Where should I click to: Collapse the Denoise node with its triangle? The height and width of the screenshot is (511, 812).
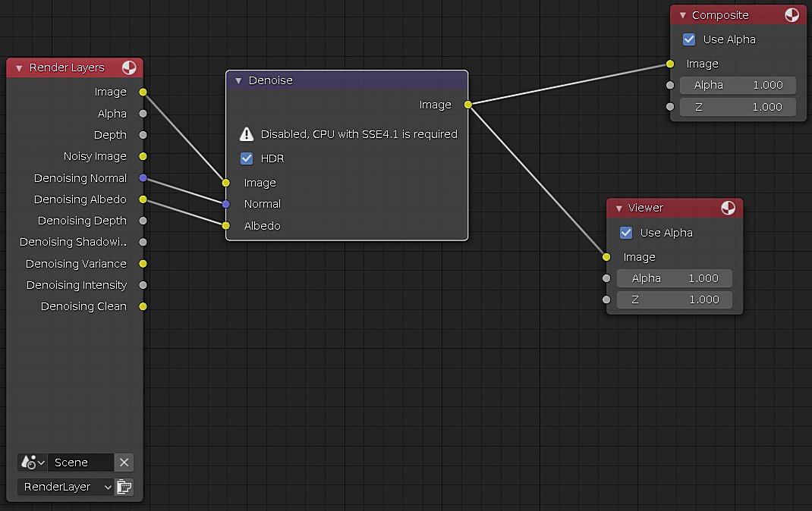238,80
